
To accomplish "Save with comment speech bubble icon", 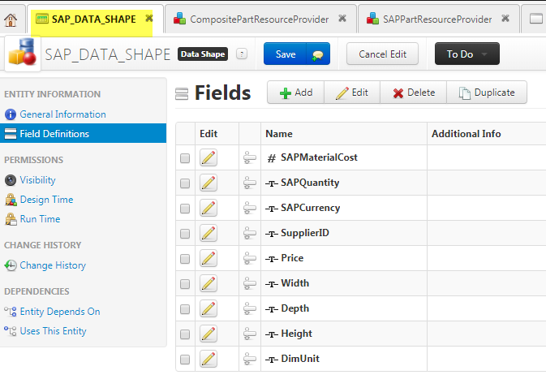I will pyautogui.click(x=318, y=54).
